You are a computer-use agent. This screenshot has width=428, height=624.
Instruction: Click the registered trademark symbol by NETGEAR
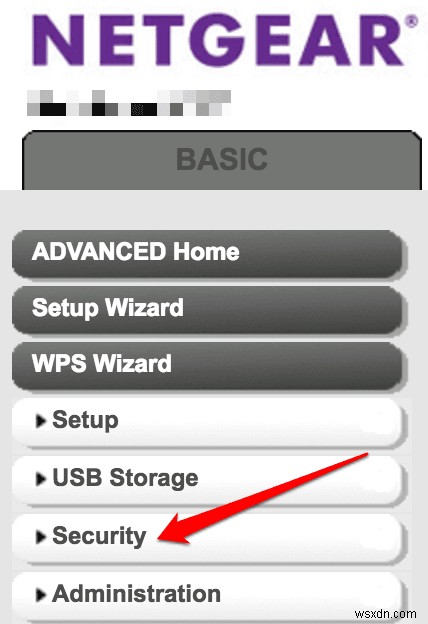(412, 21)
